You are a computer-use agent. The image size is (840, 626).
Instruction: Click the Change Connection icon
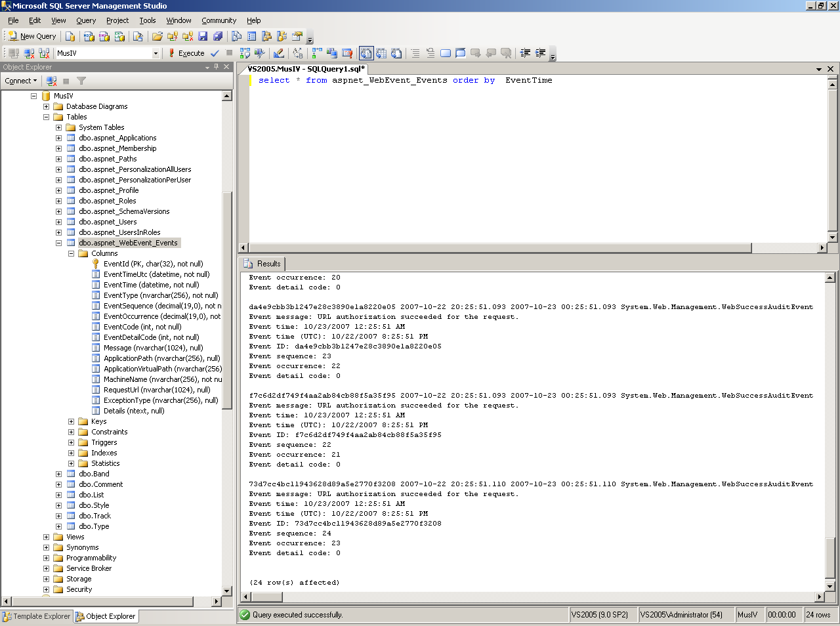coord(44,53)
